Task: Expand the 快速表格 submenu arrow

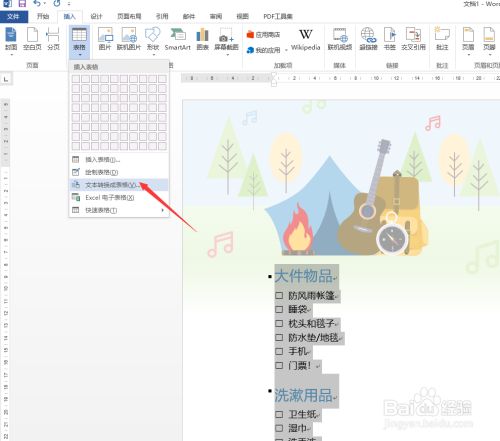Action: point(163,210)
